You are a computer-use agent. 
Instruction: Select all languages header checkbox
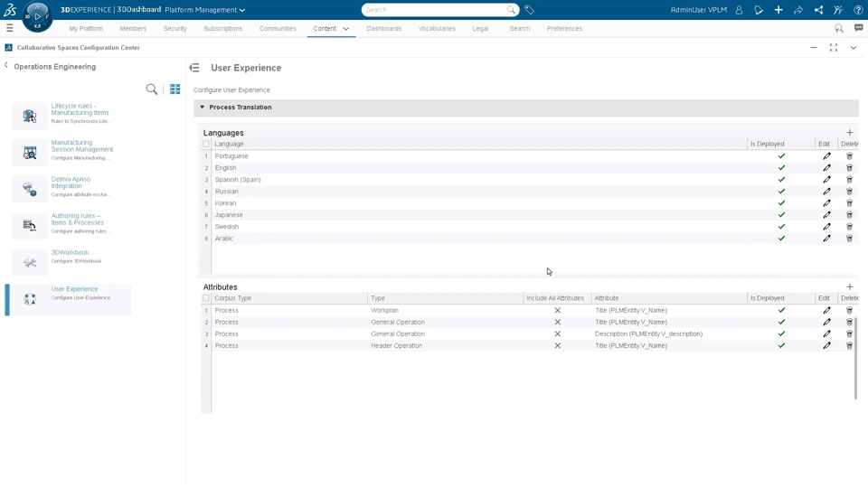point(206,144)
